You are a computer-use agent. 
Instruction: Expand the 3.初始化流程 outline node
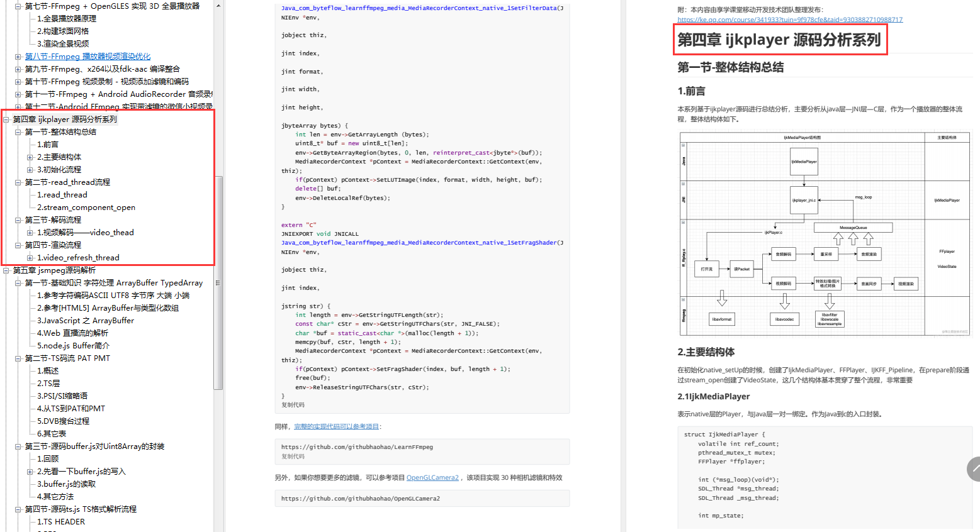[x=30, y=170]
